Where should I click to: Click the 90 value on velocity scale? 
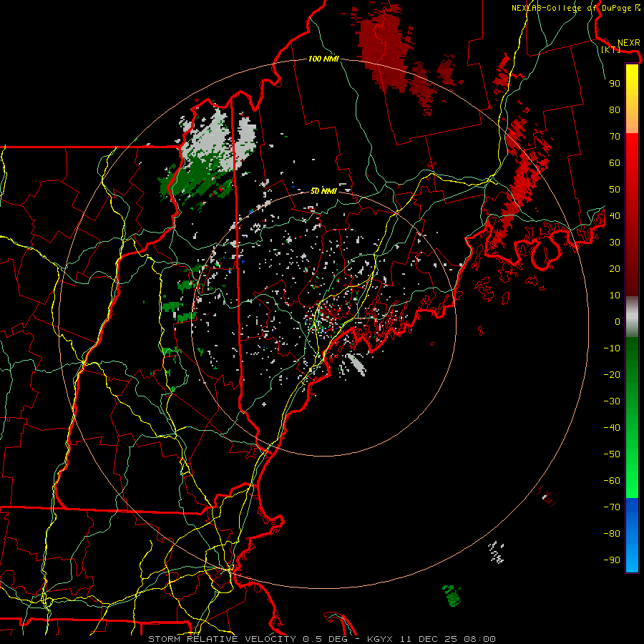tap(615, 84)
